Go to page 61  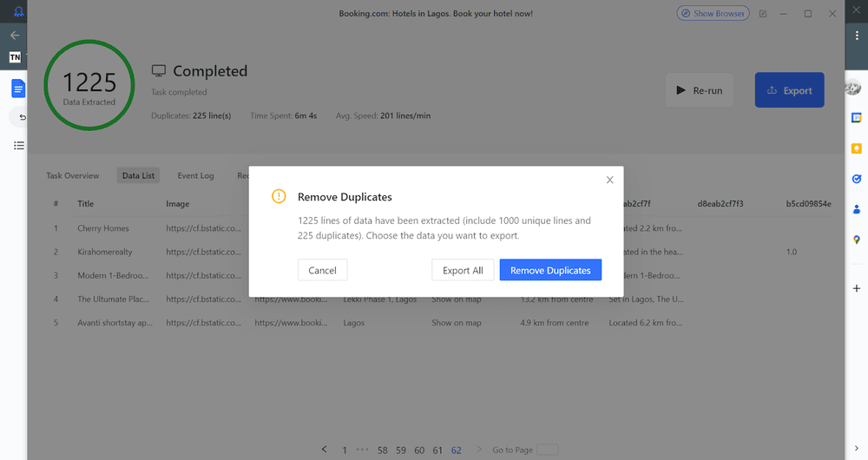(437, 450)
